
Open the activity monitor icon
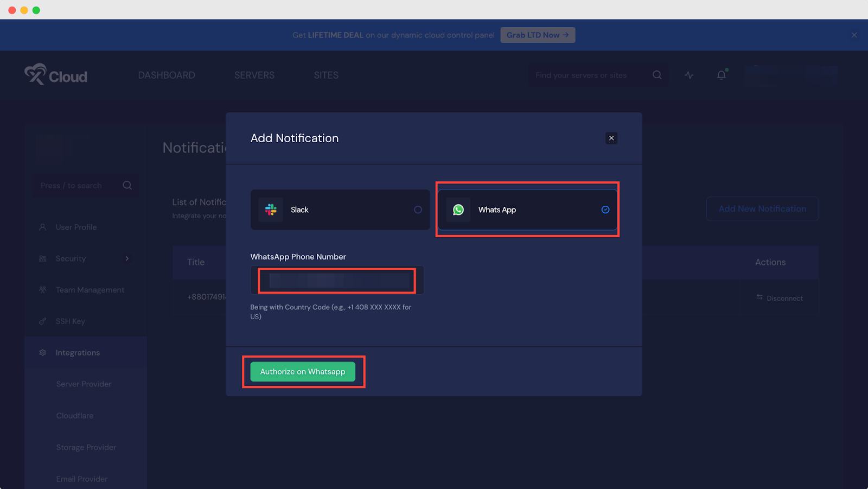click(x=688, y=75)
